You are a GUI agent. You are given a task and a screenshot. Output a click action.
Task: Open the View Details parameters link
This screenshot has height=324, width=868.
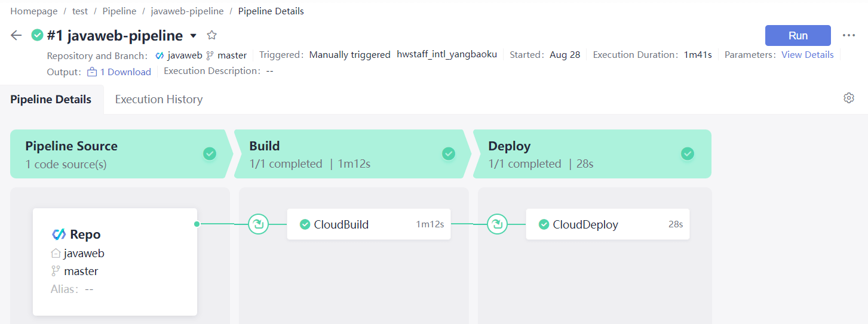tap(807, 55)
